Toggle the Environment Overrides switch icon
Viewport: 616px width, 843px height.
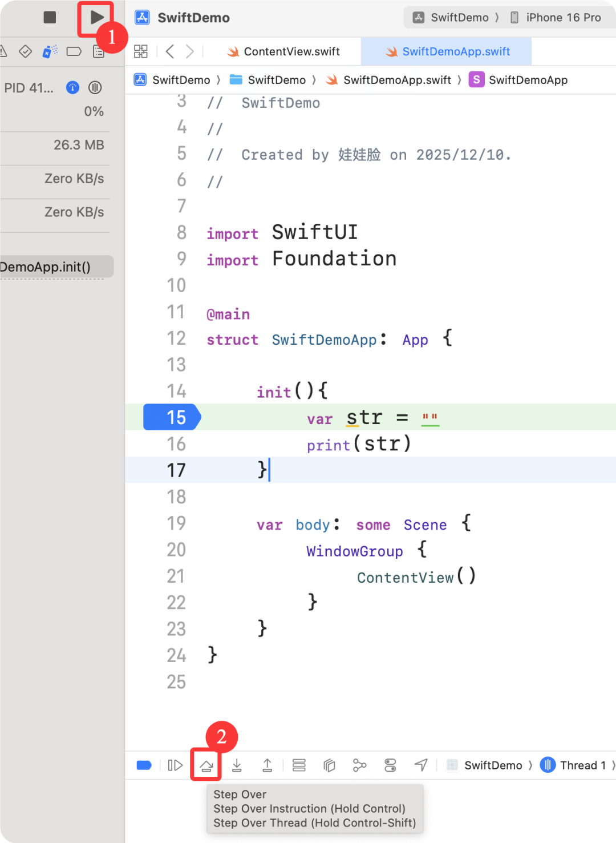tap(390, 765)
